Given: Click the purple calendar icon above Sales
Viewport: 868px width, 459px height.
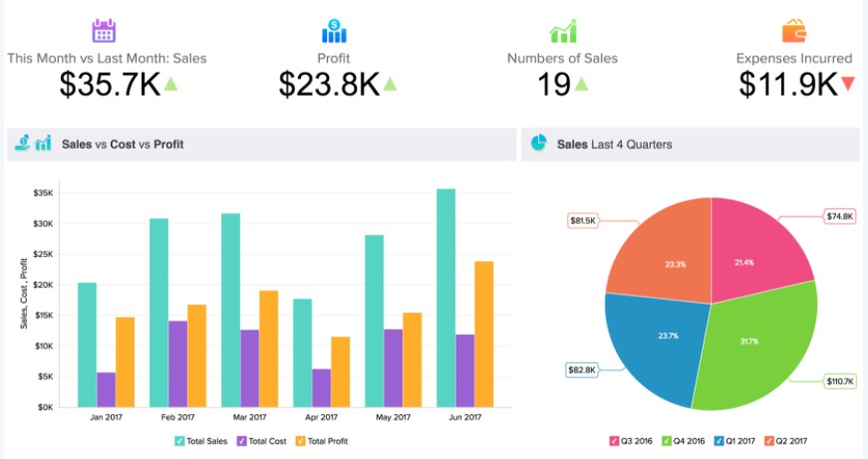Looking at the screenshot, I should pyautogui.click(x=104, y=30).
